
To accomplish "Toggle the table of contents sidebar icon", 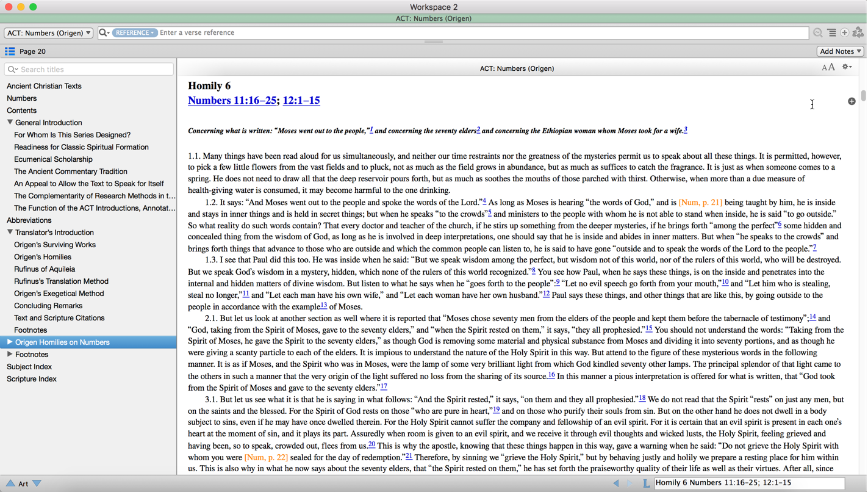I will tap(10, 51).
